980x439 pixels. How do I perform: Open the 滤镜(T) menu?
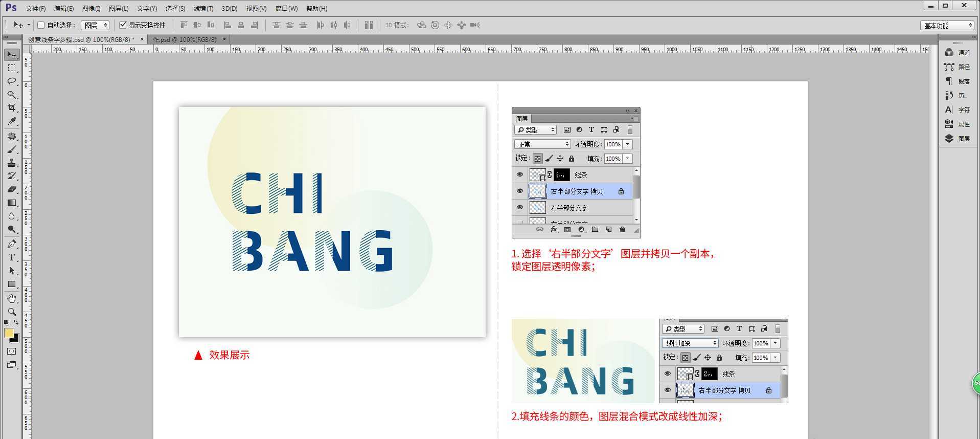point(203,9)
